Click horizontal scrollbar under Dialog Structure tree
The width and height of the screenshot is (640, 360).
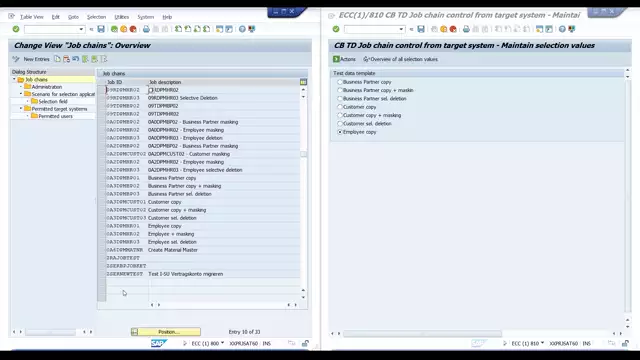tap(51, 332)
